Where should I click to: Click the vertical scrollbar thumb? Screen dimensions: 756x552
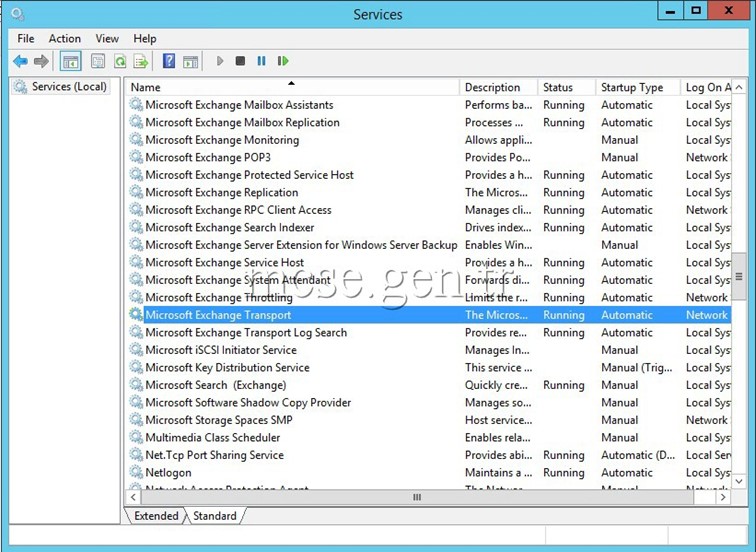[739, 276]
